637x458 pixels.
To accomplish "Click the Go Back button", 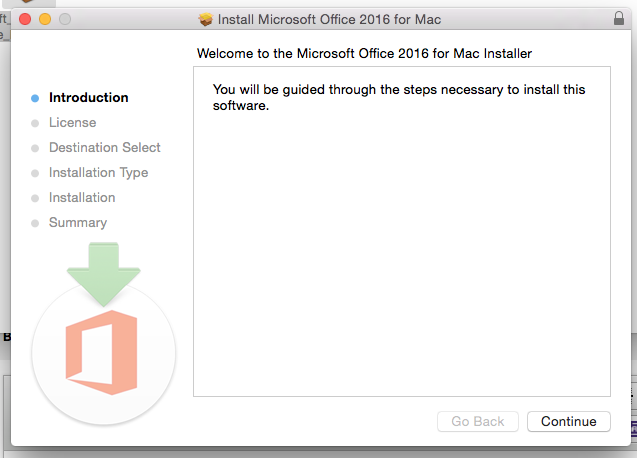I will click(x=478, y=421).
